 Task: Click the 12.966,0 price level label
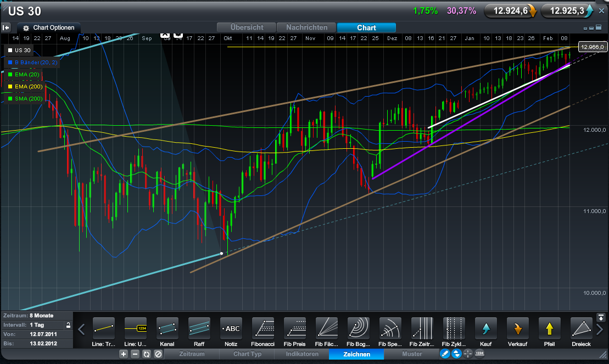click(x=593, y=47)
